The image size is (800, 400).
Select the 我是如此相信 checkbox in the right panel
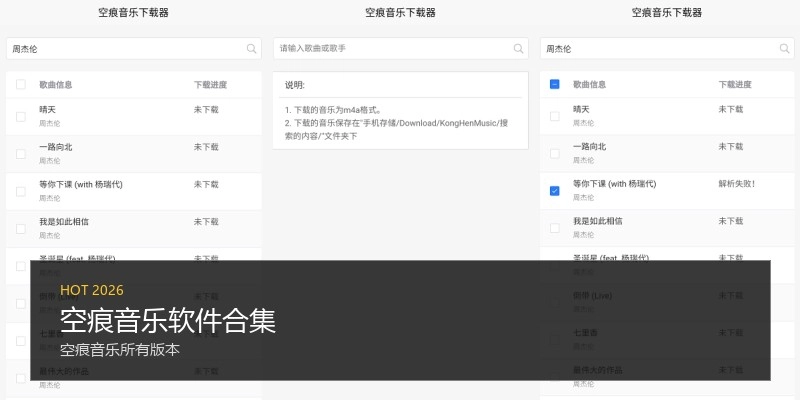555,228
